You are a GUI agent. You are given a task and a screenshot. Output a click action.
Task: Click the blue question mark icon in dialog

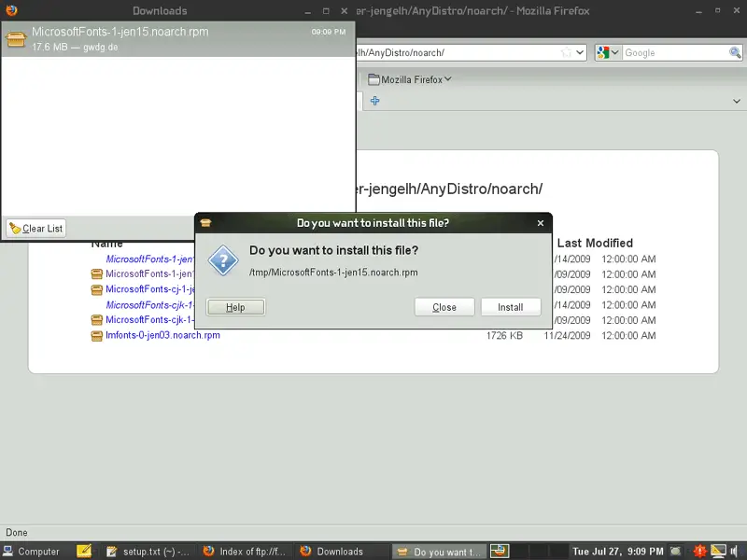tap(223, 260)
